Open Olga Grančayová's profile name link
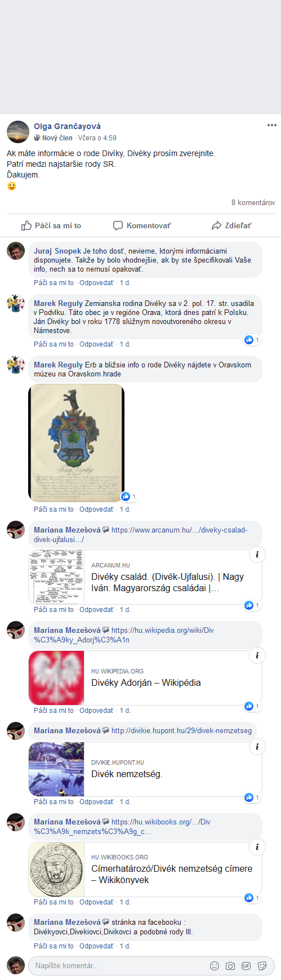281x980 pixels. click(67, 126)
